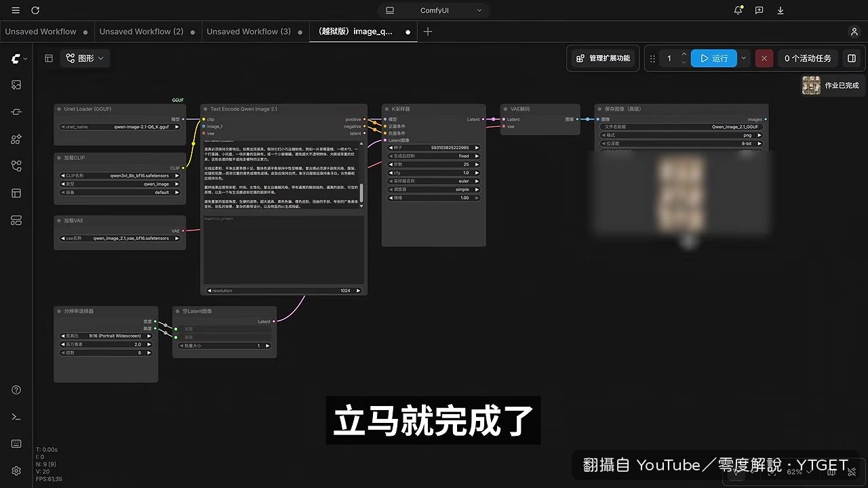Open the workflows graph icon in the sidebar

16,166
